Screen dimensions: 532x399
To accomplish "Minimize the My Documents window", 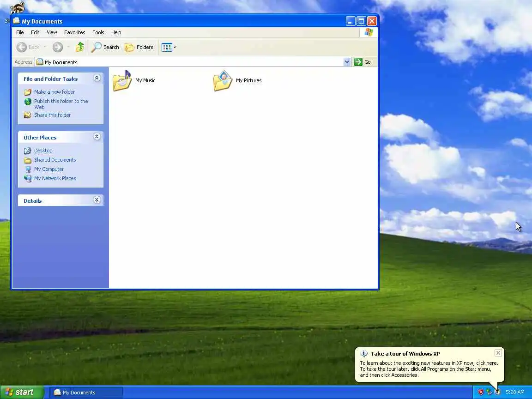I will (x=351, y=21).
